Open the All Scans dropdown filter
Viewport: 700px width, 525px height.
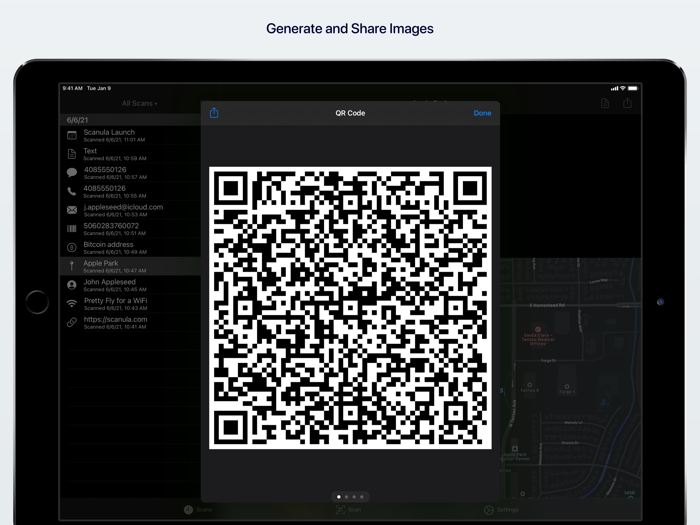pyautogui.click(x=139, y=103)
